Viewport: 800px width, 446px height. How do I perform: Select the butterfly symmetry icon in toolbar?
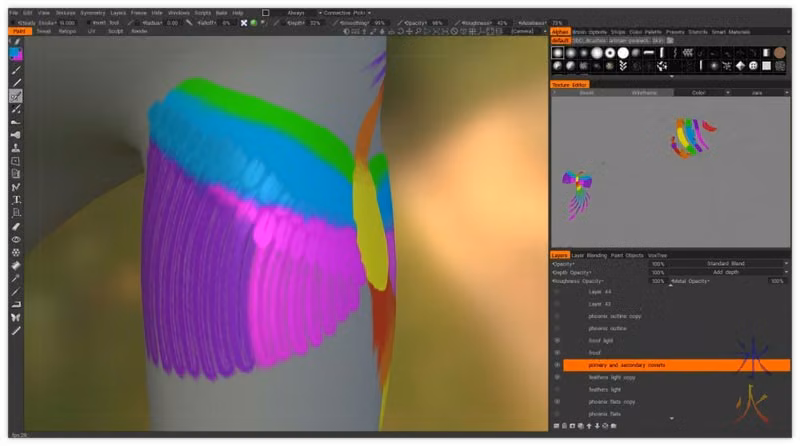[x=16, y=317]
